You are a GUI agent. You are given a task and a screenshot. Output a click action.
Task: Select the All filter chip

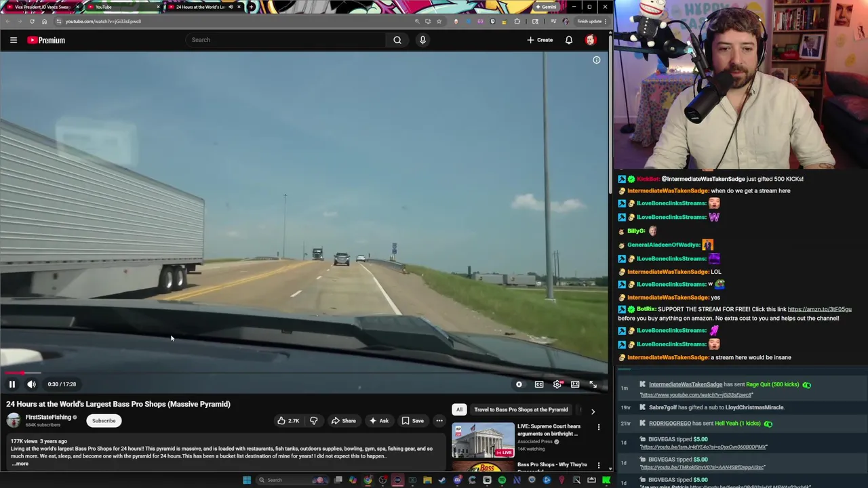point(459,409)
